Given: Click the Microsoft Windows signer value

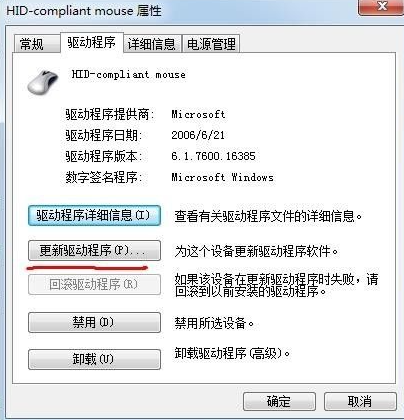Looking at the screenshot, I should [x=223, y=177].
